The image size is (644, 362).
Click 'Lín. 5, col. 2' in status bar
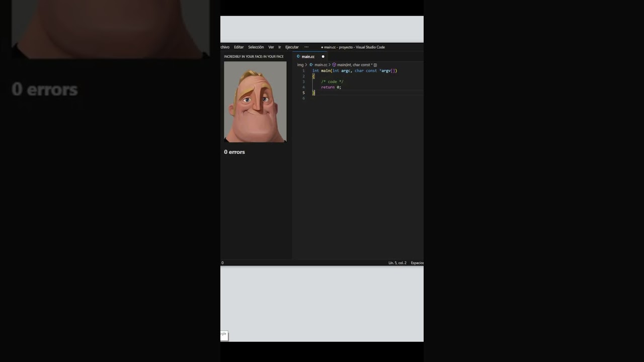[397, 263]
